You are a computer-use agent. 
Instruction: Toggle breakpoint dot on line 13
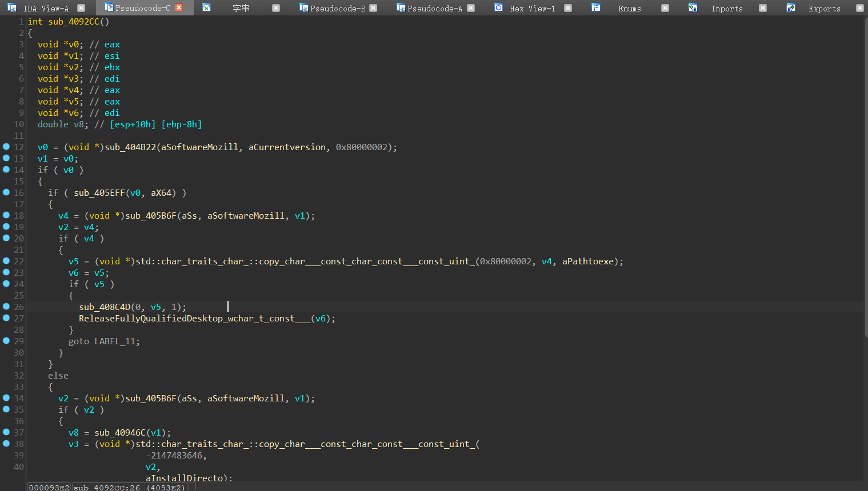[x=6, y=158]
